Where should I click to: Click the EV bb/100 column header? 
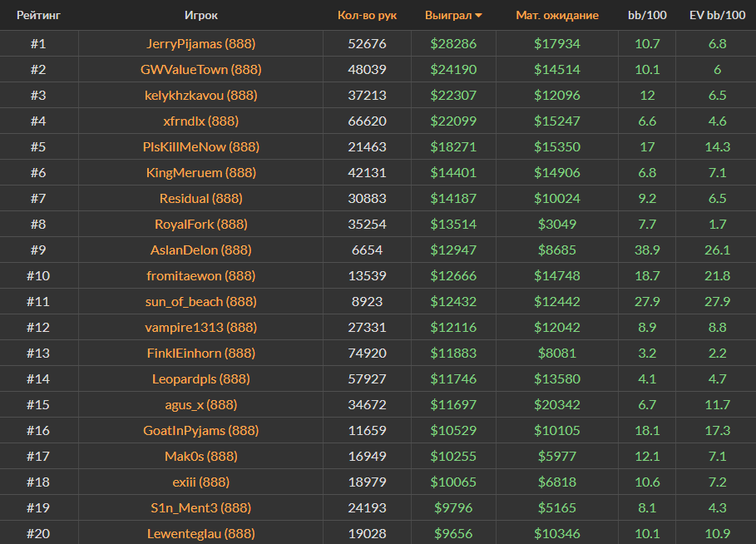[x=716, y=15]
